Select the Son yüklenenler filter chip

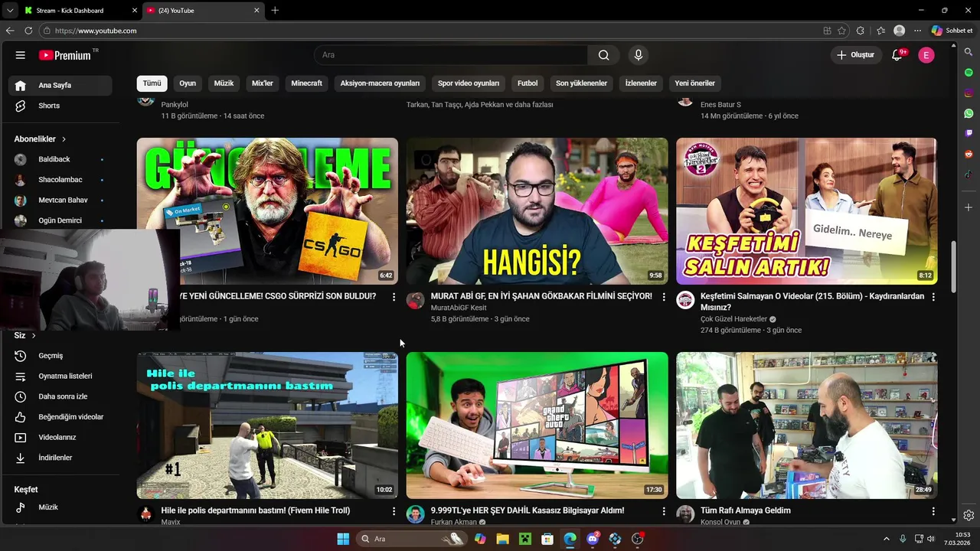[581, 83]
